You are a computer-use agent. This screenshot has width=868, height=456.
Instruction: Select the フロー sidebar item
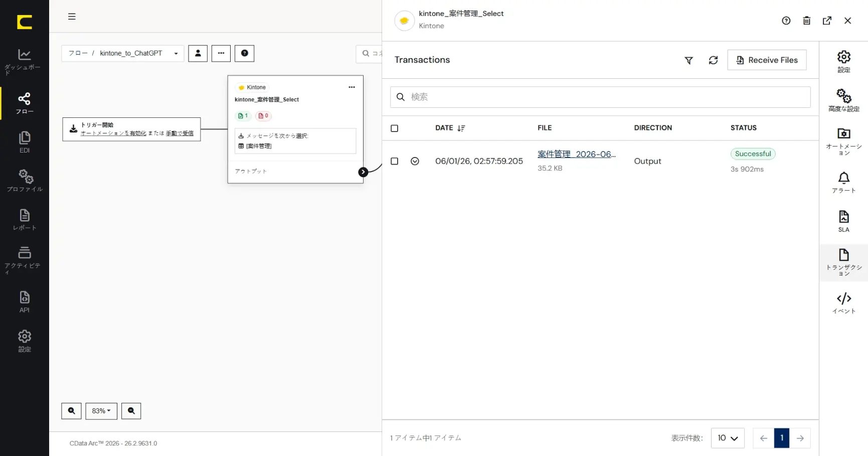24,104
